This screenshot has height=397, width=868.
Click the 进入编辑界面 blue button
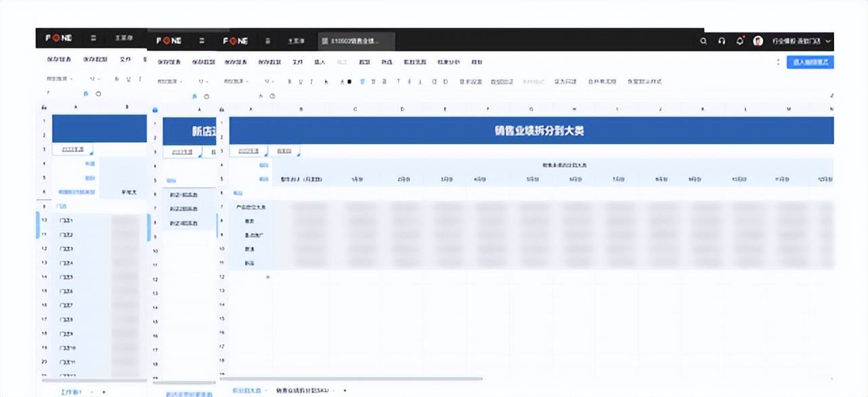click(x=810, y=62)
